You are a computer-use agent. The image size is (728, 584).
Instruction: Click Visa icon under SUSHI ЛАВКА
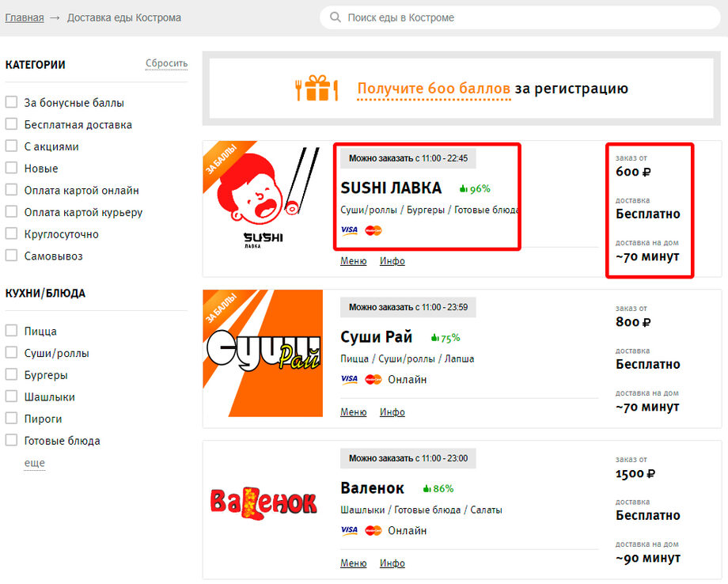(x=349, y=230)
